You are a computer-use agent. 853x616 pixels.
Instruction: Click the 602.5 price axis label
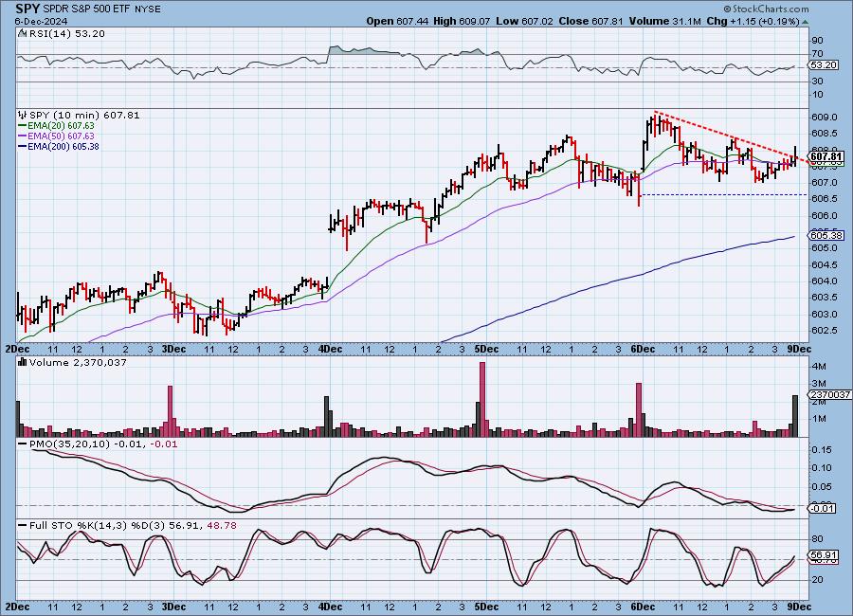pyautogui.click(x=824, y=331)
